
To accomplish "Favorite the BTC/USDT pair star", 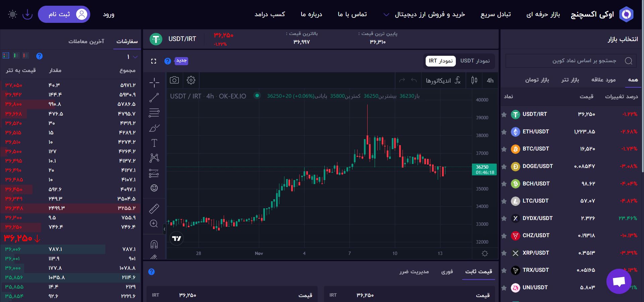I will click(504, 149).
